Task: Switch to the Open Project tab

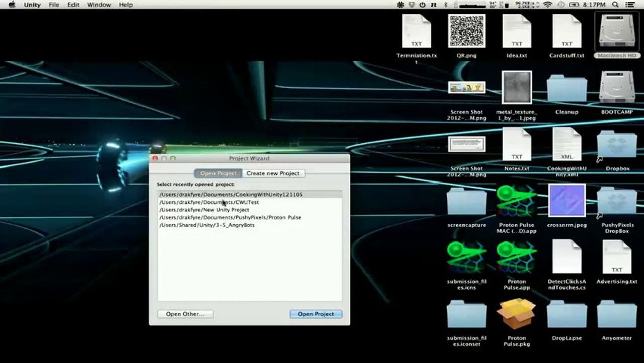Action: (x=218, y=173)
